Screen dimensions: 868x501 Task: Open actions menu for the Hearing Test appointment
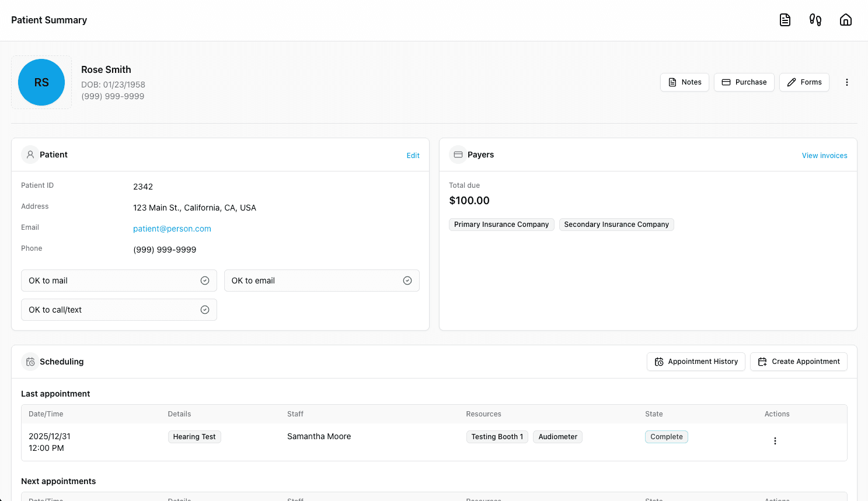click(x=775, y=441)
